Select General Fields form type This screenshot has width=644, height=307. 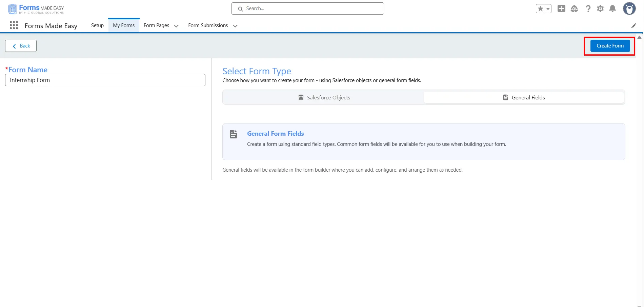tap(524, 98)
